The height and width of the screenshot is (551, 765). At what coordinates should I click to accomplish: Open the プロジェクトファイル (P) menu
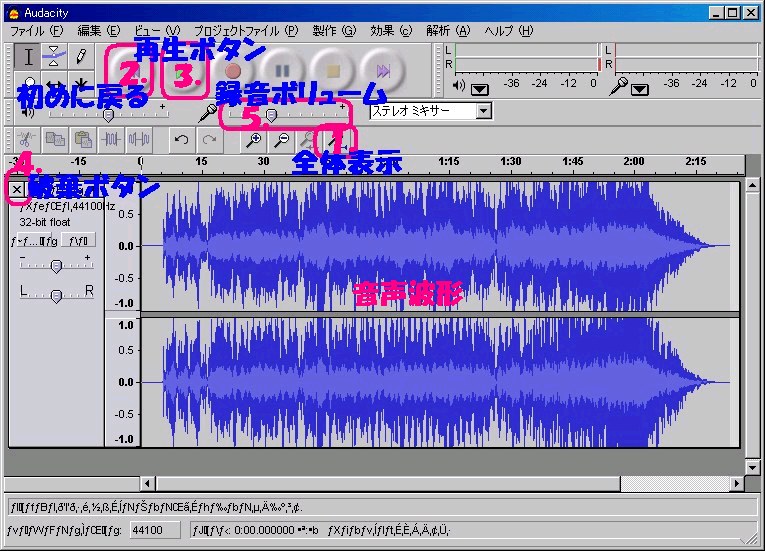click(x=246, y=31)
